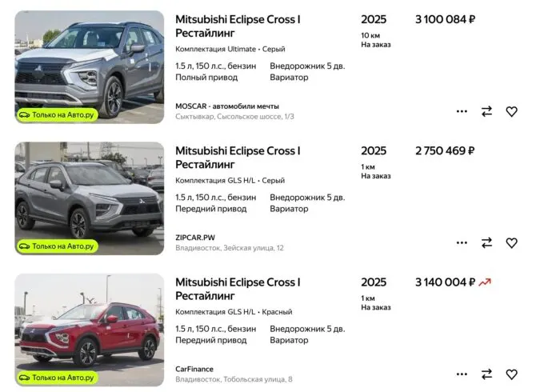This screenshot has height=392, width=544.
Task: Favorite the gray Ultimate Eclipse Cross
Action: coord(511,111)
